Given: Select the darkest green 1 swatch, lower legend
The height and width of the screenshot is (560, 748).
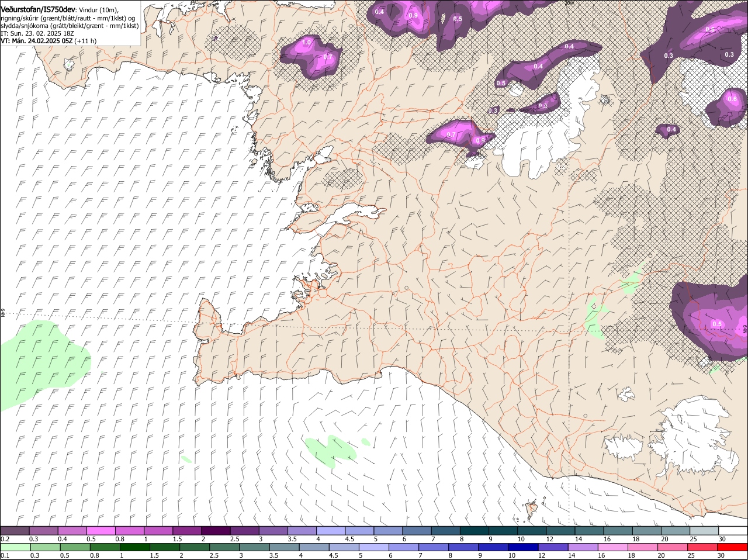Looking at the screenshot, I should [x=135, y=547].
